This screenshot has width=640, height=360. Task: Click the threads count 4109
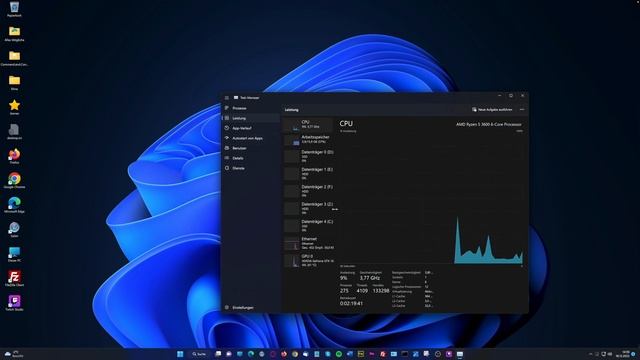(x=362, y=291)
